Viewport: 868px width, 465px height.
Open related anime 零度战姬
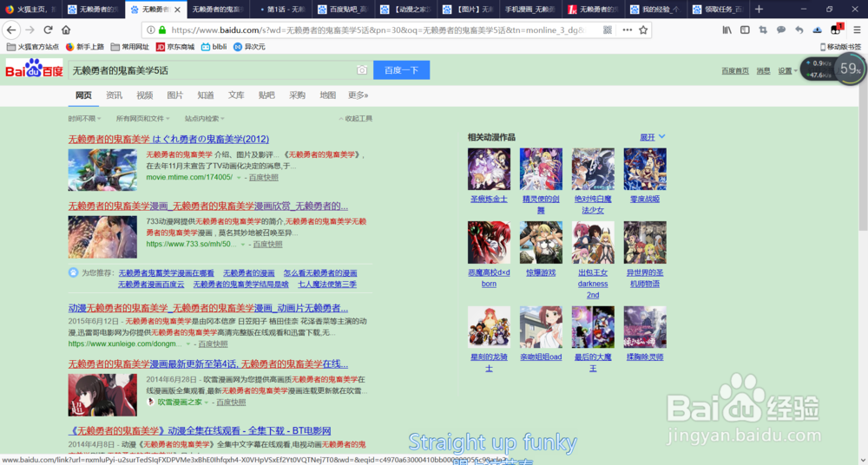[645, 199]
